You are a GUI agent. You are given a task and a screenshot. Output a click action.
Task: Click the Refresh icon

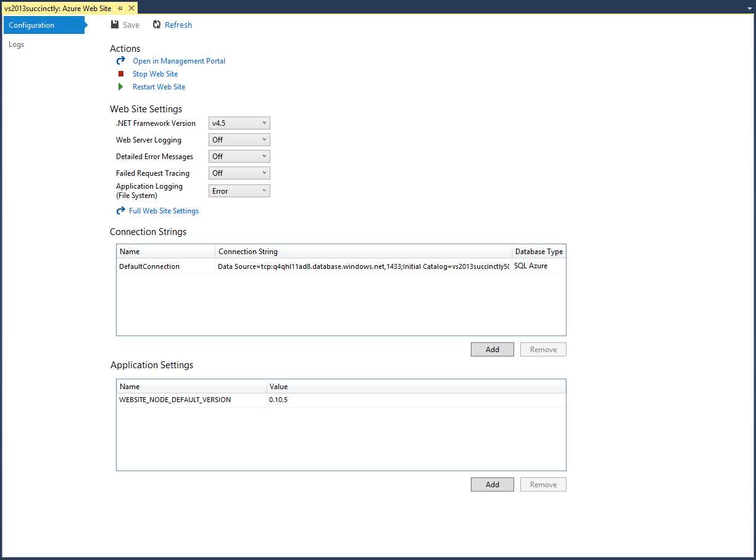156,24
